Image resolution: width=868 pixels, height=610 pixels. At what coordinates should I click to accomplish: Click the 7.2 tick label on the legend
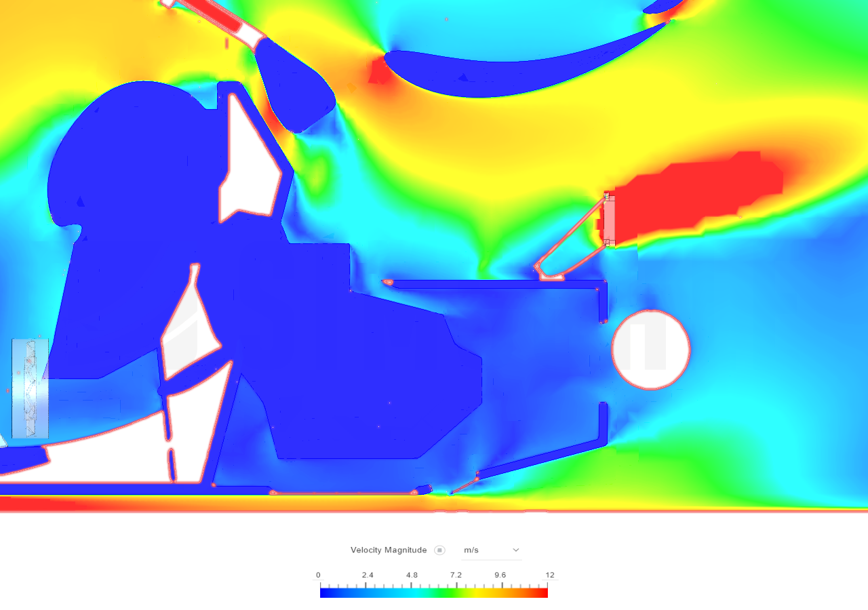click(456, 575)
